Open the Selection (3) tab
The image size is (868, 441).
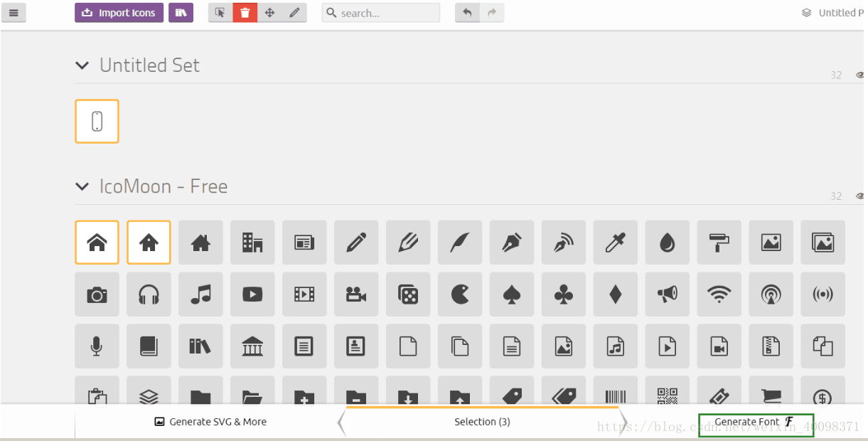pos(483,422)
